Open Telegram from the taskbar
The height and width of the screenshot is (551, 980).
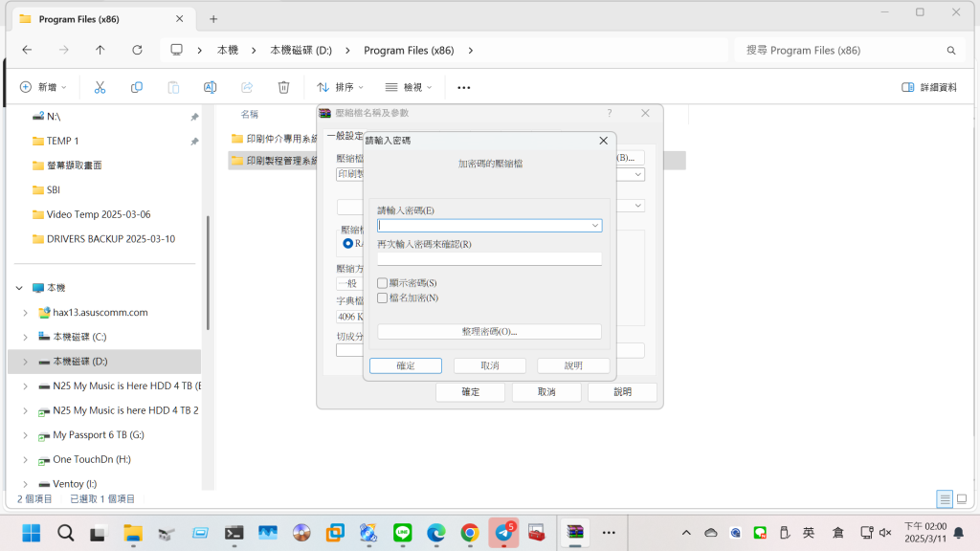pos(503,533)
